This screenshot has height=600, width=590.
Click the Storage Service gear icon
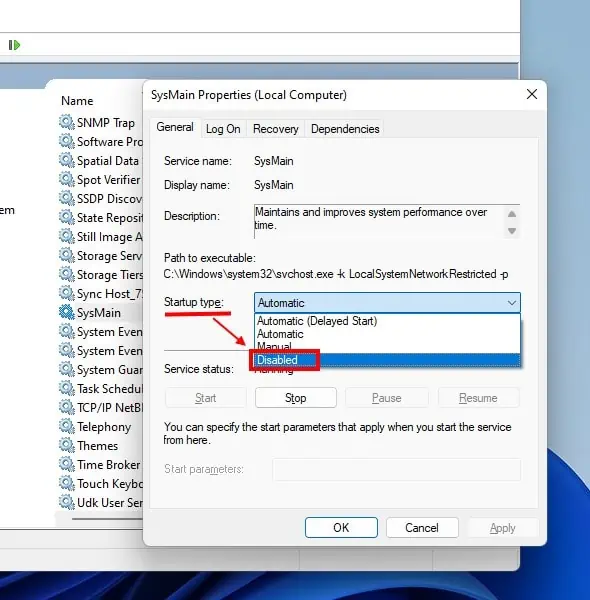[x=67, y=256]
